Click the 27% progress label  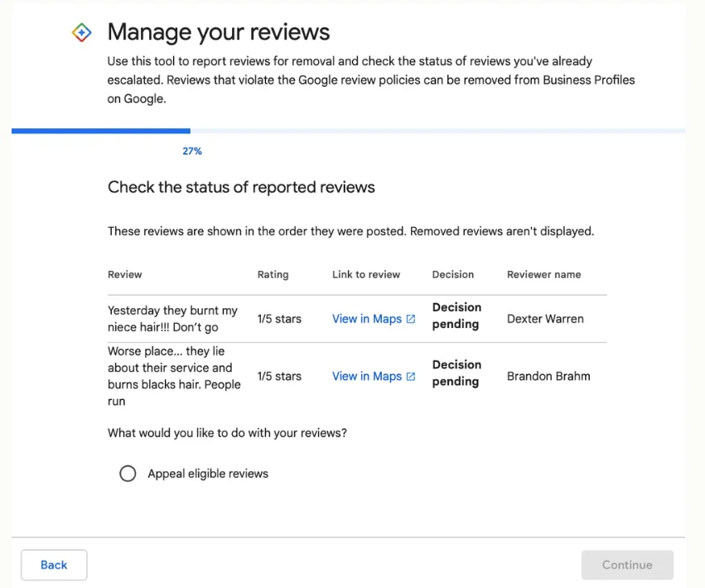pos(191,151)
